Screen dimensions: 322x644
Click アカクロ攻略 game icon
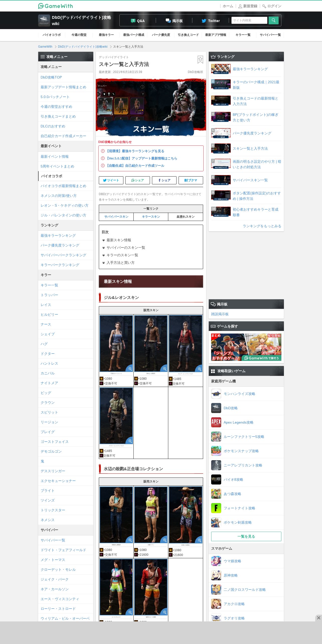click(216, 604)
